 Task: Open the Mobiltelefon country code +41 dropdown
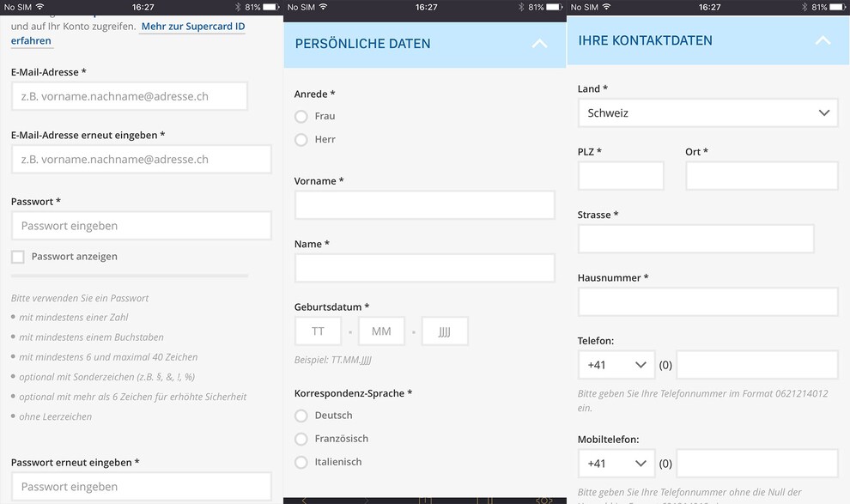[616, 464]
